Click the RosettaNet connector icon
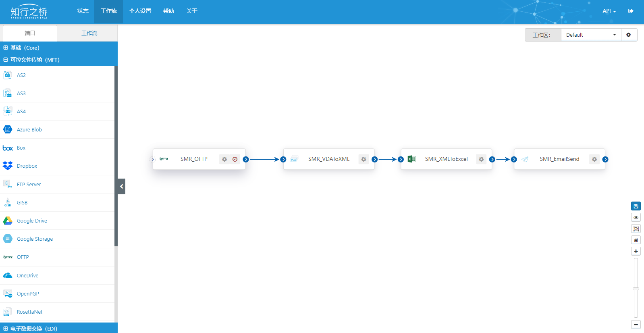Screen dimensions: 644x333 tap(8, 312)
